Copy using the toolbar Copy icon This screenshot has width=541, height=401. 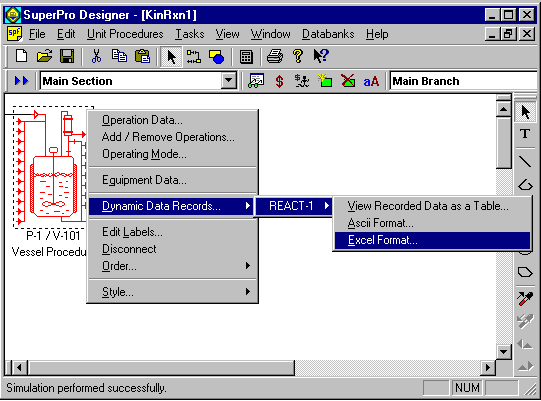(119, 56)
